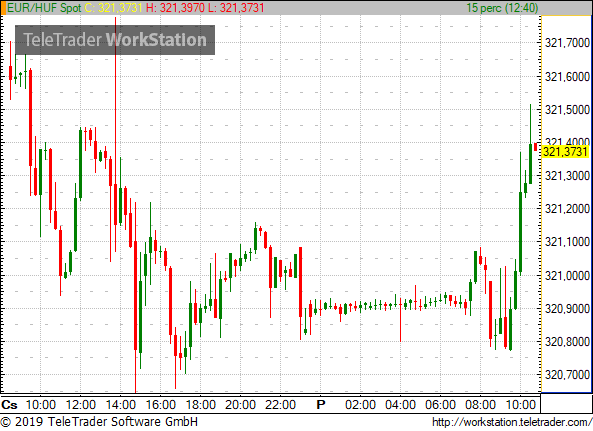The image size is (593, 431).
Task: Click the 15 perc (12:40) interval label
Action: [502, 8]
